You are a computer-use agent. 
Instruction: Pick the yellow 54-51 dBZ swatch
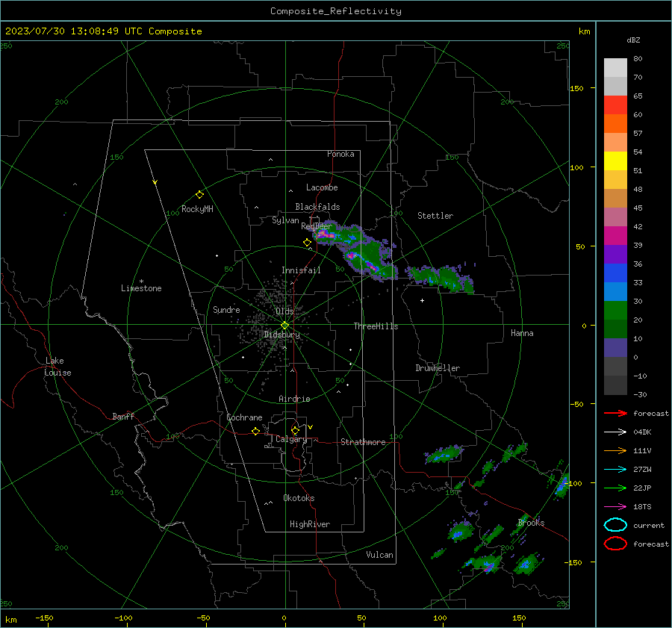[x=615, y=161]
